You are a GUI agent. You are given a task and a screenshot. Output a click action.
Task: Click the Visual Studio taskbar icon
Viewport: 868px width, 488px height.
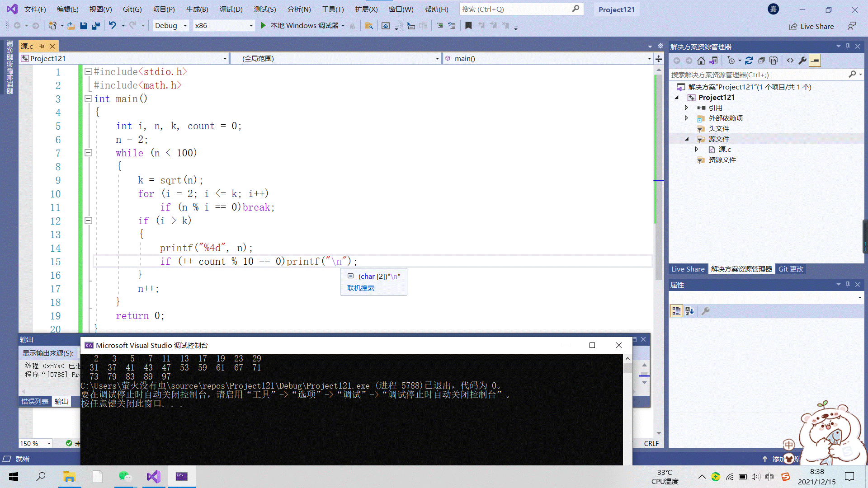153,476
